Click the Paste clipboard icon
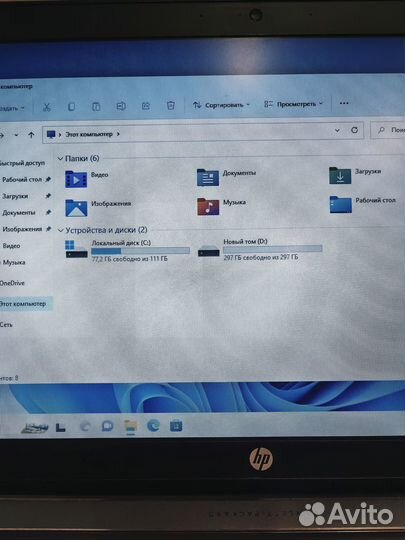 [x=96, y=106]
